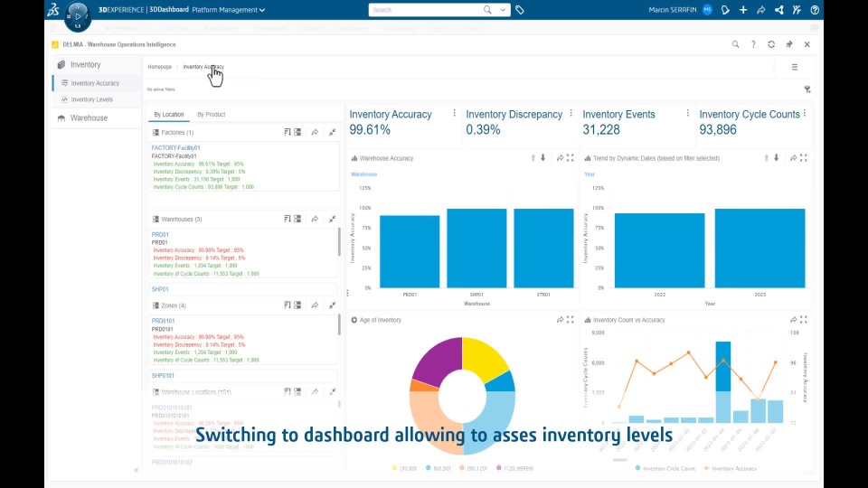Change the Warehouses list view
The image size is (868, 488).
[297, 219]
